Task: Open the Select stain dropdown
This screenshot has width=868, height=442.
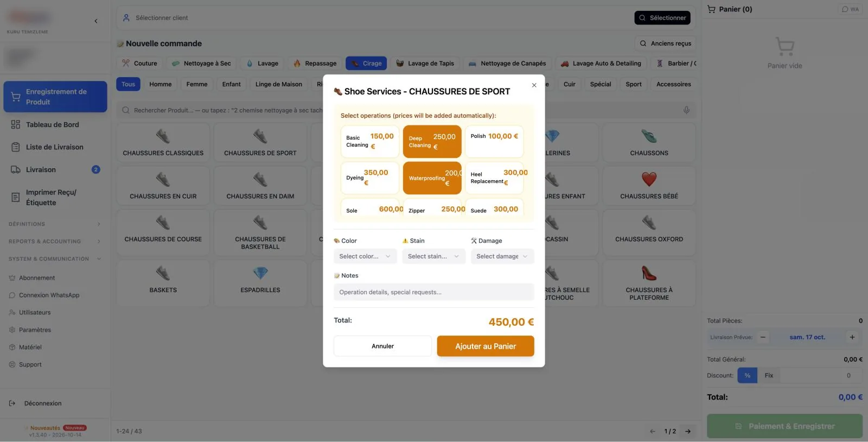Action: pos(433,256)
